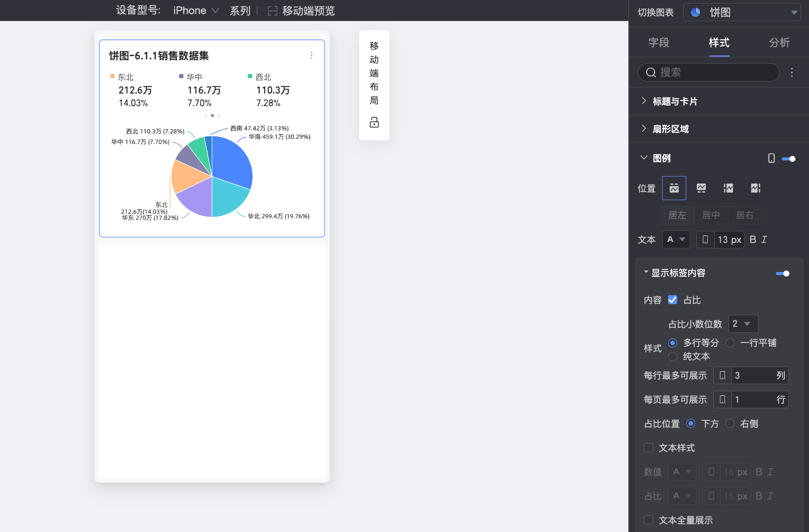Toggle bold for legend text
The image size is (809, 532).
(753, 239)
